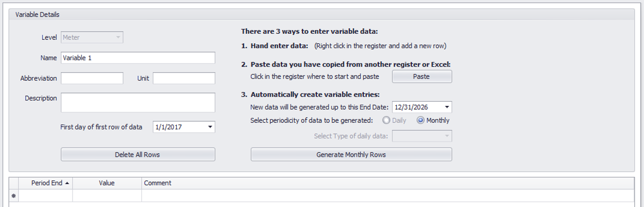Click the empty Value cell in new row

click(107, 196)
